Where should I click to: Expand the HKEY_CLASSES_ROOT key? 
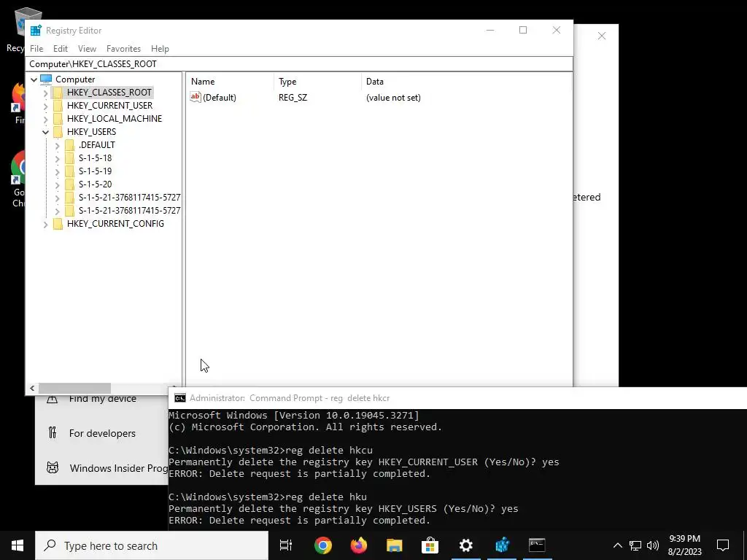[x=46, y=93]
